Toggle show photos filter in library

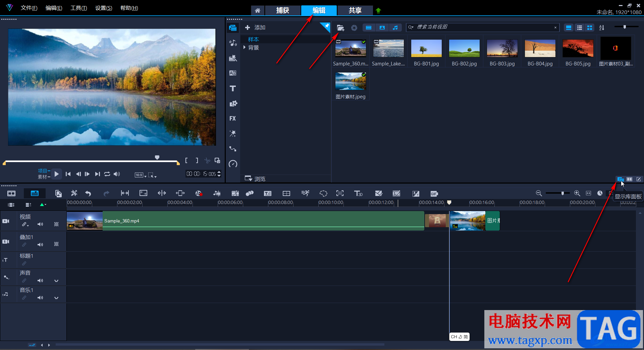coord(382,28)
